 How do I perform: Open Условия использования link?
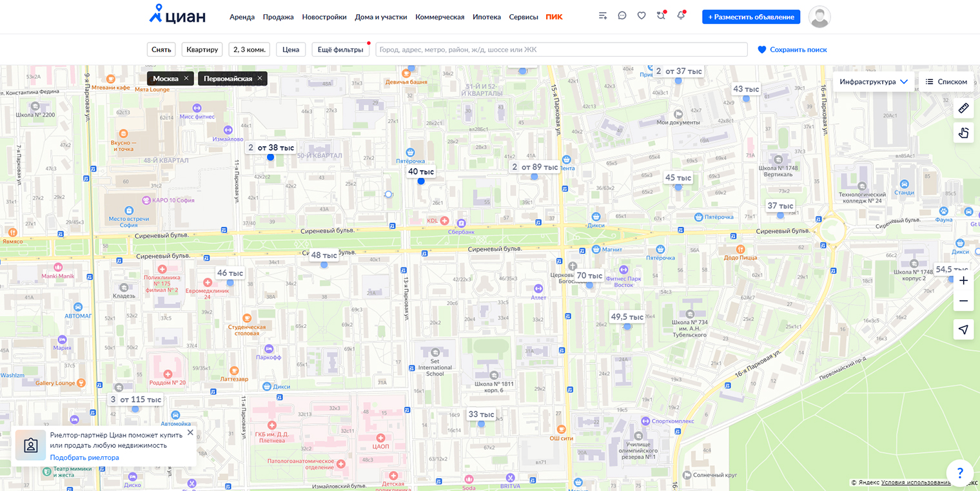[916, 483]
